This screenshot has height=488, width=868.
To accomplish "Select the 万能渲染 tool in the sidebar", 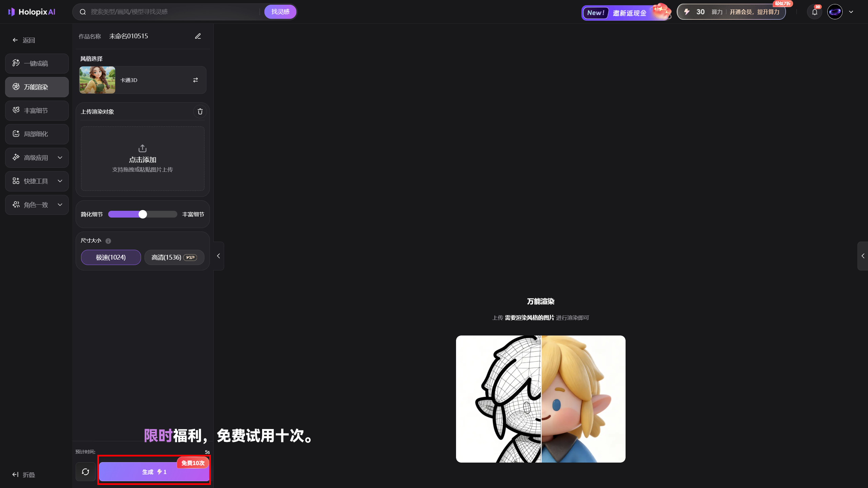I will click(37, 87).
